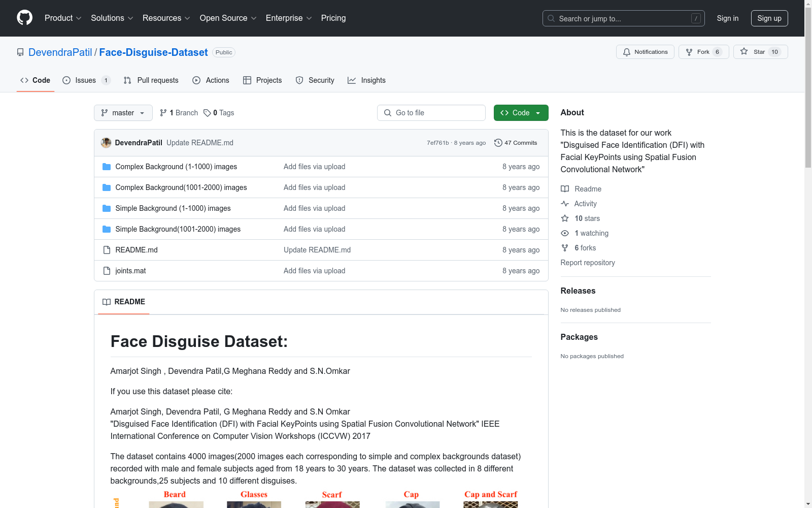Click the Star count 10

pos(774,52)
